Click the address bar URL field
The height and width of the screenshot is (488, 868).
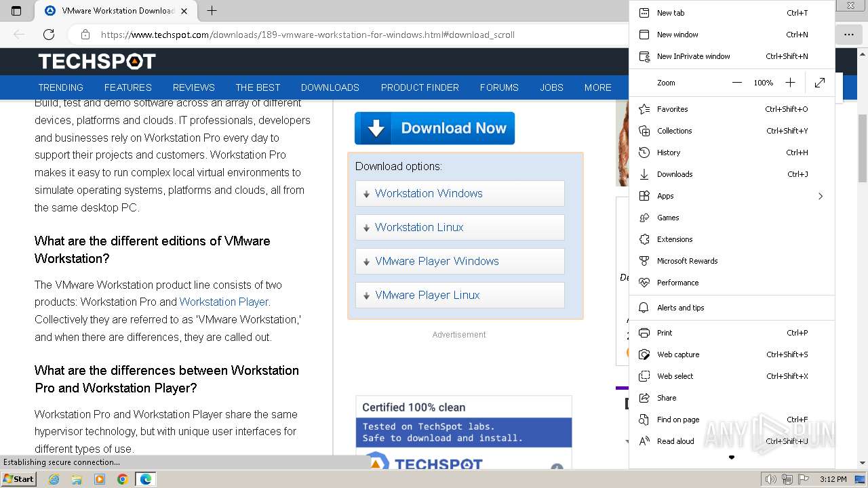(x=307, y=35)
